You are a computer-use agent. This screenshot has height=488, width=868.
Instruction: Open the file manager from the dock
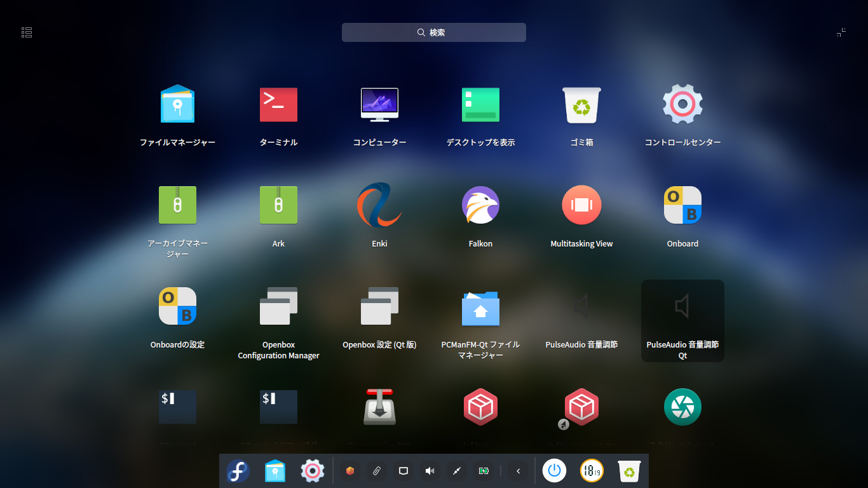(x=275, y=471)
